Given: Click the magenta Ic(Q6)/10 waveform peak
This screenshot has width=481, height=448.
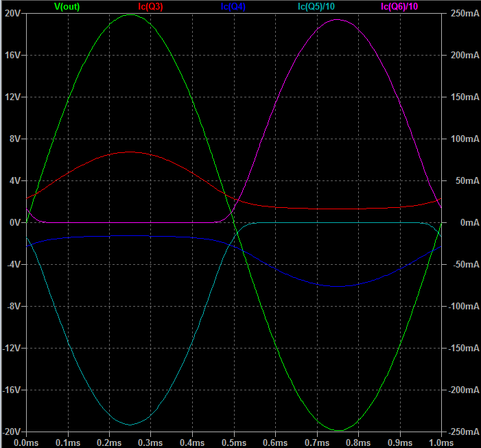Looking at the screenshot, I should (337, 20).
